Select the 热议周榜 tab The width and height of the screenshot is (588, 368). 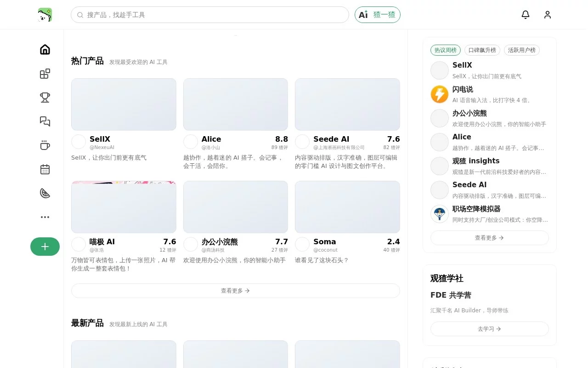pos(446,50)
